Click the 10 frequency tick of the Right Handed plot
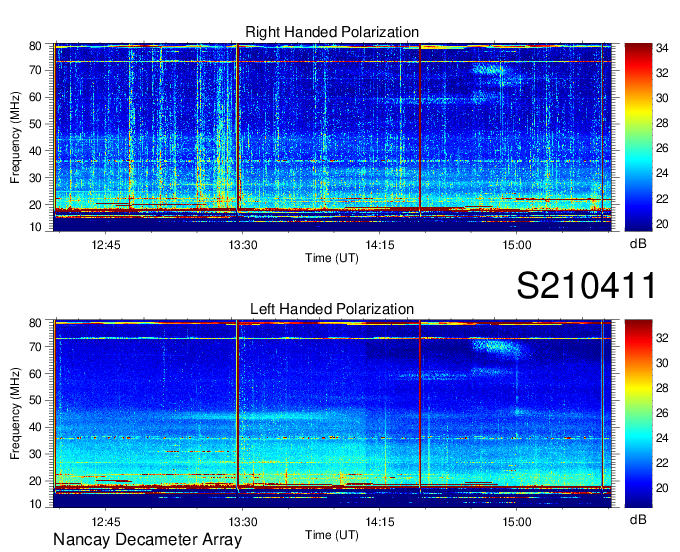680x552 pixels. point(35,227)
